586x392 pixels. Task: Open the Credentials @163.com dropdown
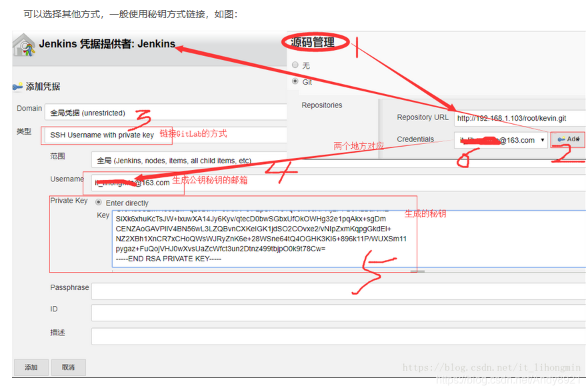501,140
